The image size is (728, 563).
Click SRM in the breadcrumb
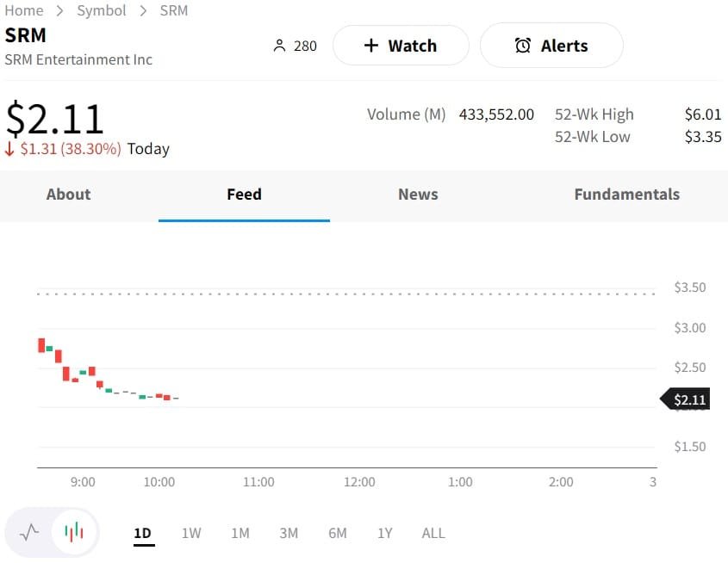point(173,10)
